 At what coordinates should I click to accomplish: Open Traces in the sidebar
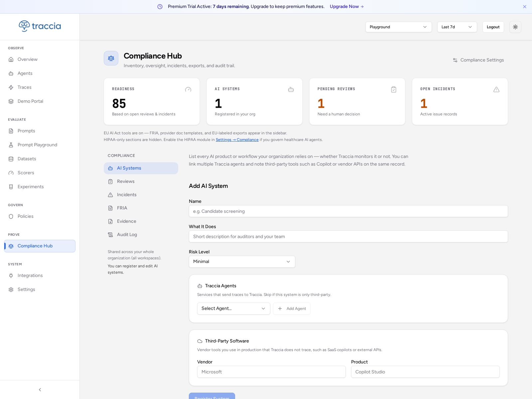40,87
